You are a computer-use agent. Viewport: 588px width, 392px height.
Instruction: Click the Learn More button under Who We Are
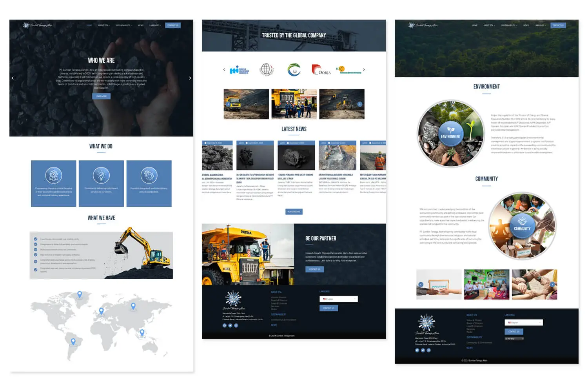click(102, 96)
